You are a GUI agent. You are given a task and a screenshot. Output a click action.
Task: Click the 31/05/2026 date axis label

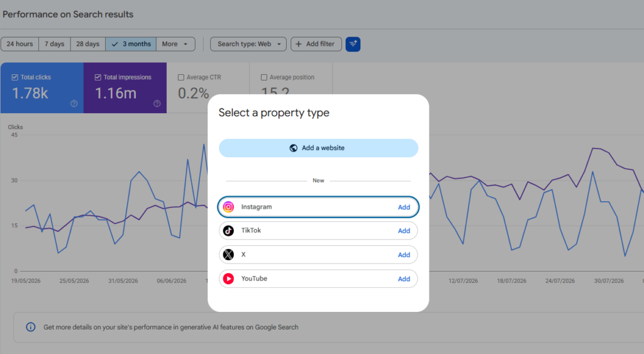pyautogui.click(x=123, y=281)
